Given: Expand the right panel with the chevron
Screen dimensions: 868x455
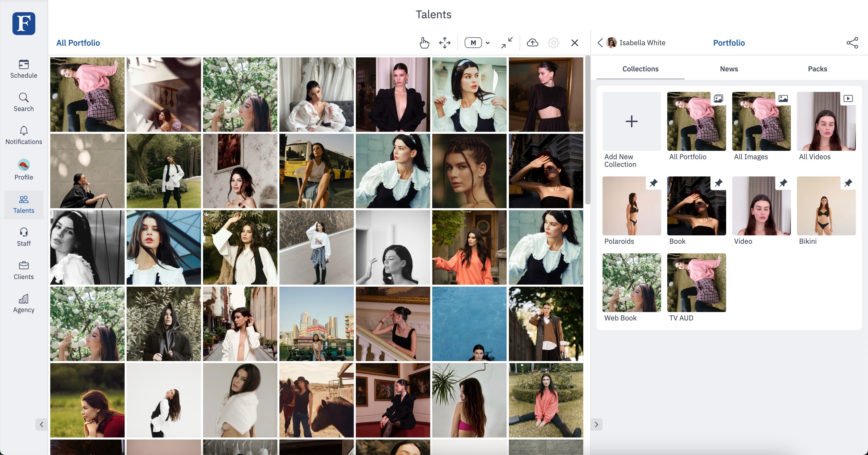Looking at the screenshot, I should 596,424.
